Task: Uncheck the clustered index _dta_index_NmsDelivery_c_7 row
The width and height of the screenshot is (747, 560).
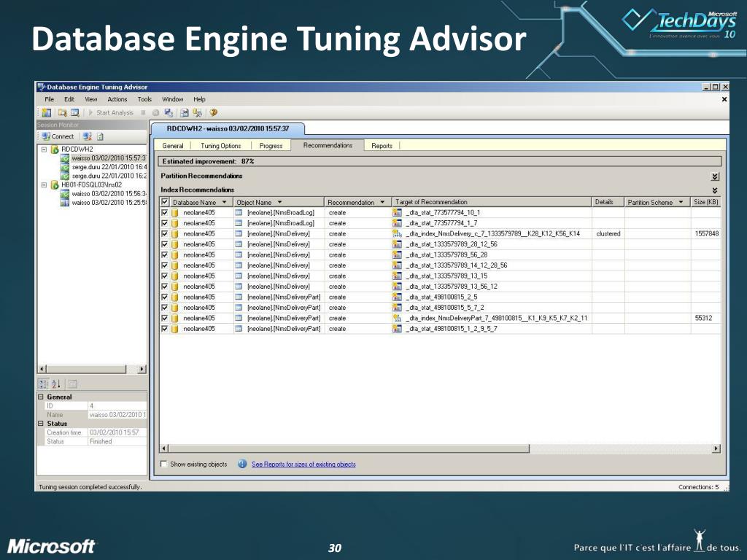Action: pos(165,234)
